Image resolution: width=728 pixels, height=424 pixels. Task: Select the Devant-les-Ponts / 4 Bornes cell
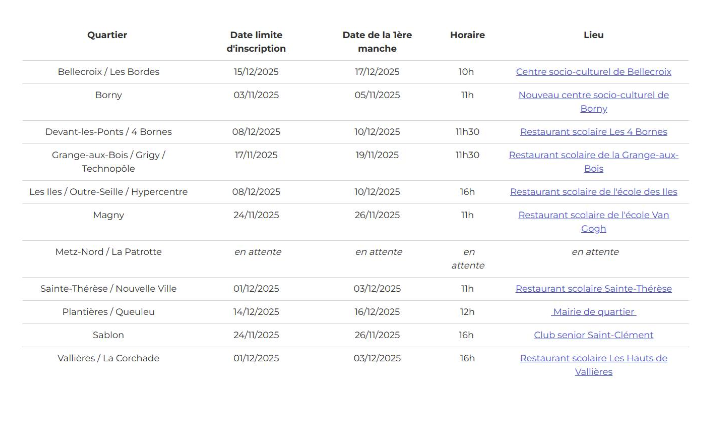[x=108, y=132]
